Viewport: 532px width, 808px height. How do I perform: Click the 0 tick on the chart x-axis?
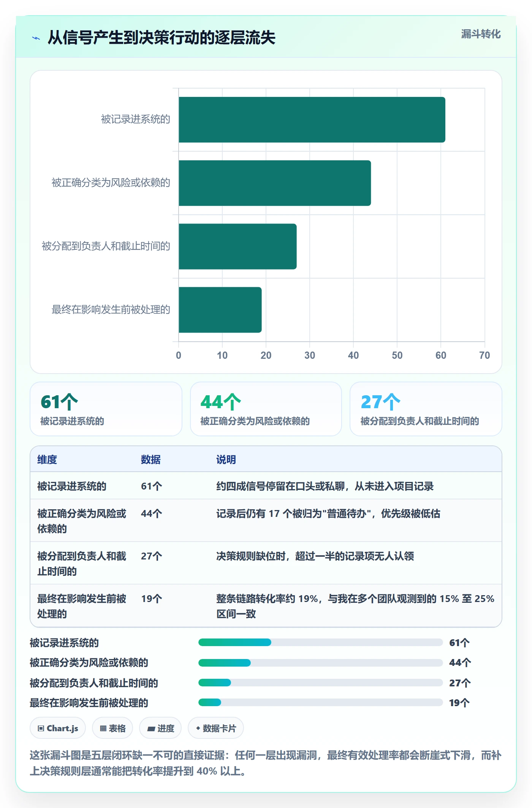coord(179,355)
